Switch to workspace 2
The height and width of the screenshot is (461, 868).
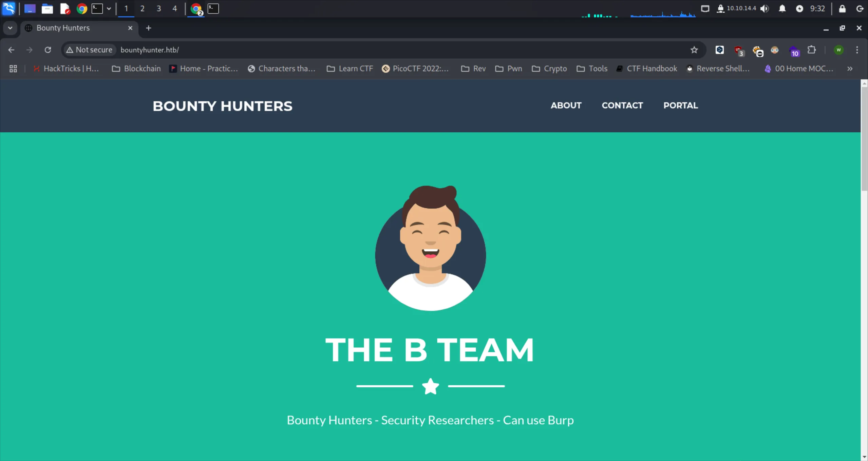coord(142,8)
